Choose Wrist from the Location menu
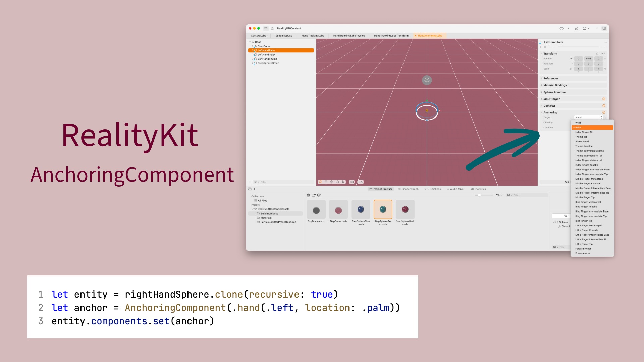 tap(592, 123)
